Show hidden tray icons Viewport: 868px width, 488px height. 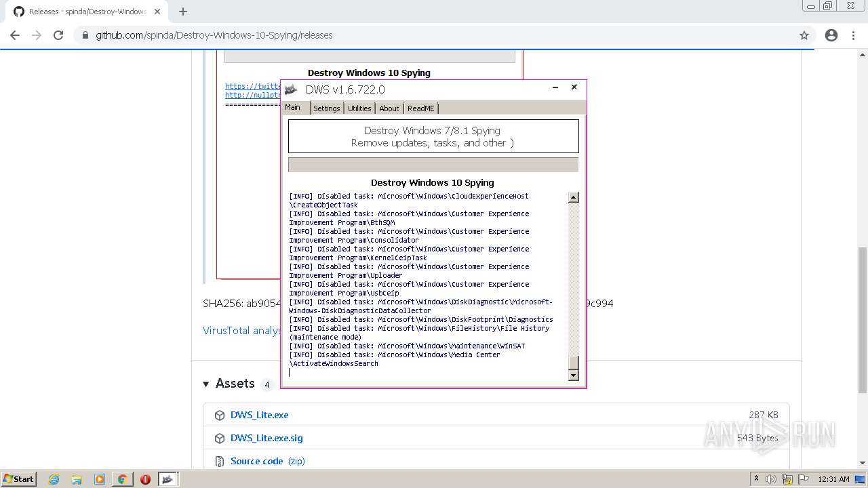pyautogui.click(x=756, y=479)
